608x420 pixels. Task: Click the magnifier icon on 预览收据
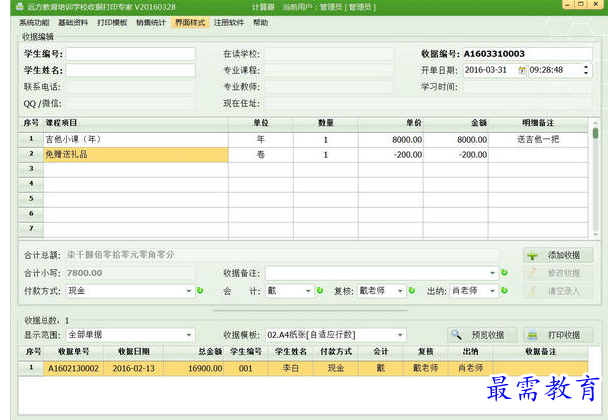click(x=456, y=335)
